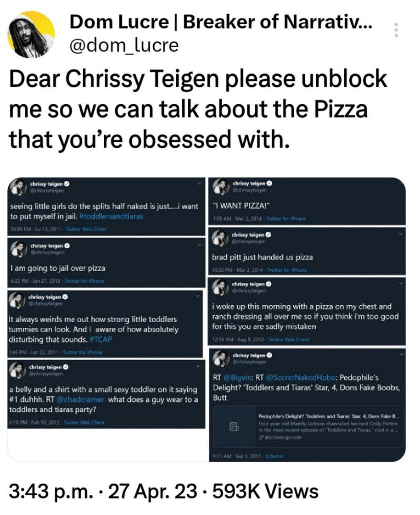420x515 pixels.
Task: Open chevron menu on the RT @Bigvin tweet
Action: click(x=400, y=355)
